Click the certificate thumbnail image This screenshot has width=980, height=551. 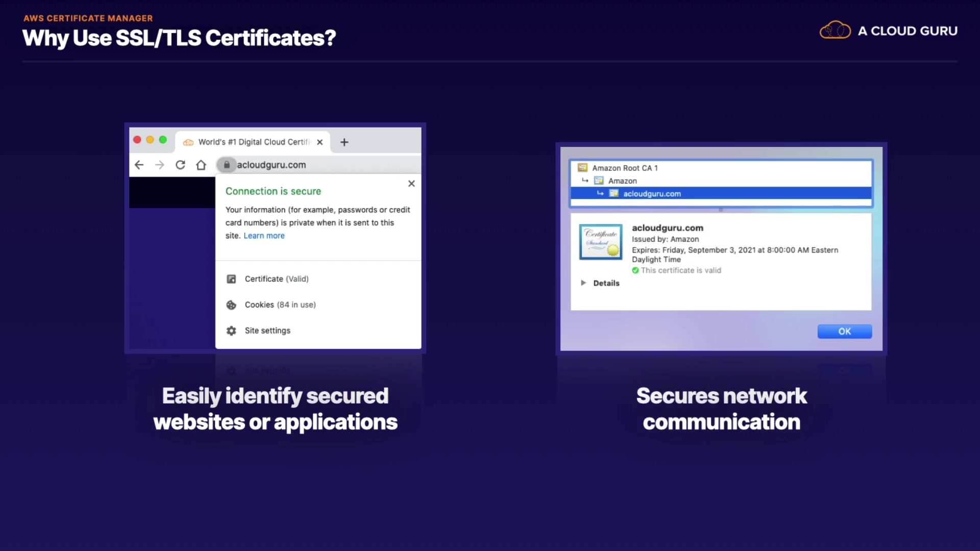tap(601, 242)
